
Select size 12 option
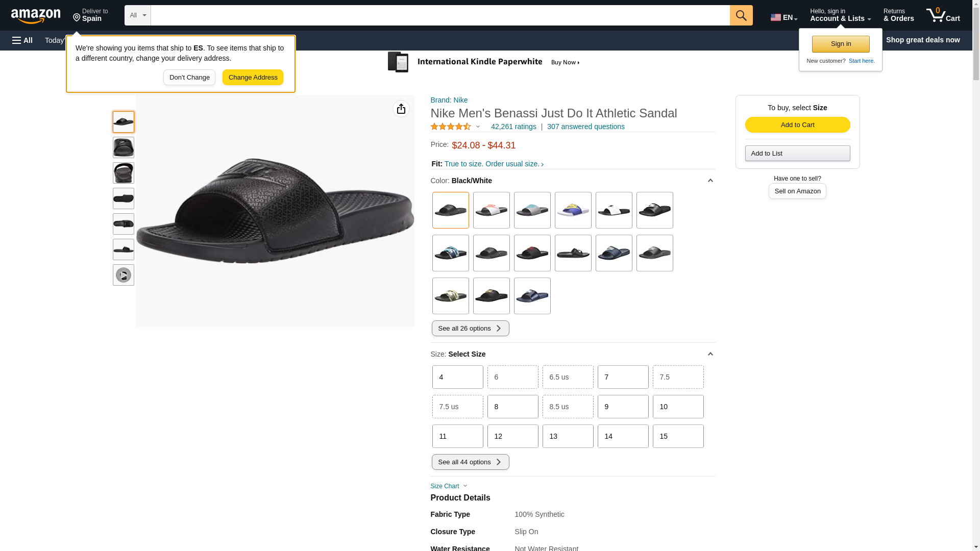tap(512, 436)
